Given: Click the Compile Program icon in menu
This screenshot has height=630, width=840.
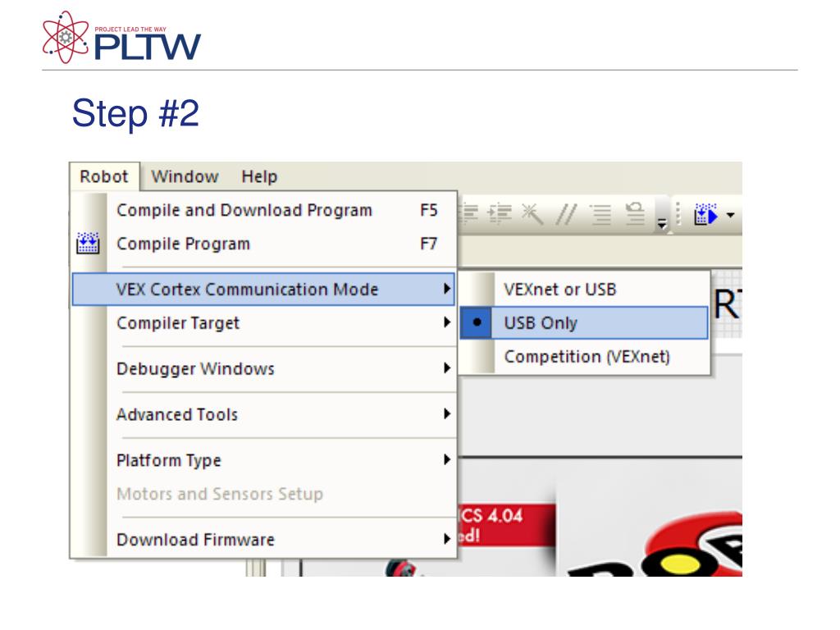Looking at the screenshot, I should click(88, 243).
